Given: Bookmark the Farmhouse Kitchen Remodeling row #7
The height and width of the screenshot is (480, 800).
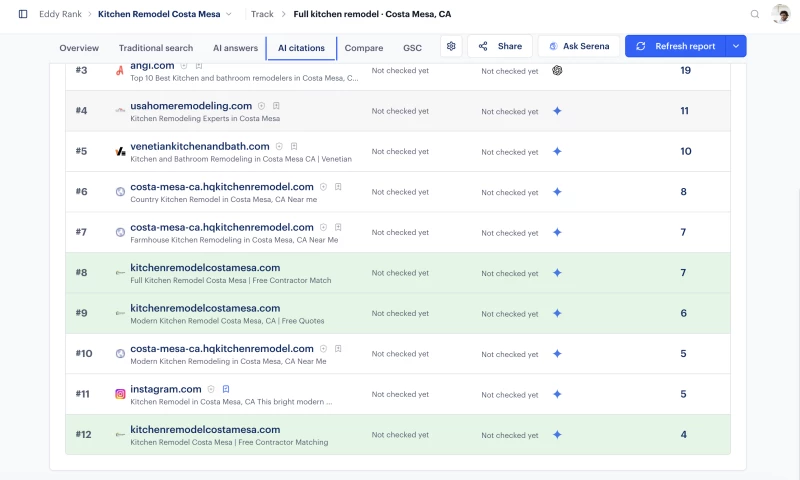Looking at the screenshot, I should [338, 228].
